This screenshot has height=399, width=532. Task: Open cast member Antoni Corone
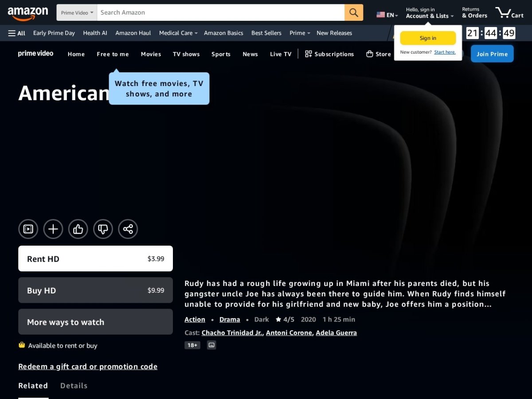pos(289,332)
